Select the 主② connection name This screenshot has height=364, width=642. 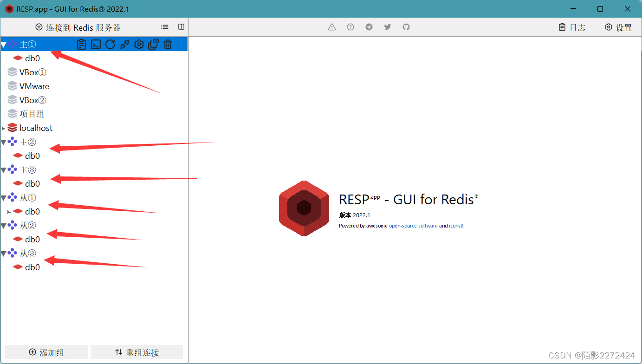pyautogui.click(x=28, y=142)
